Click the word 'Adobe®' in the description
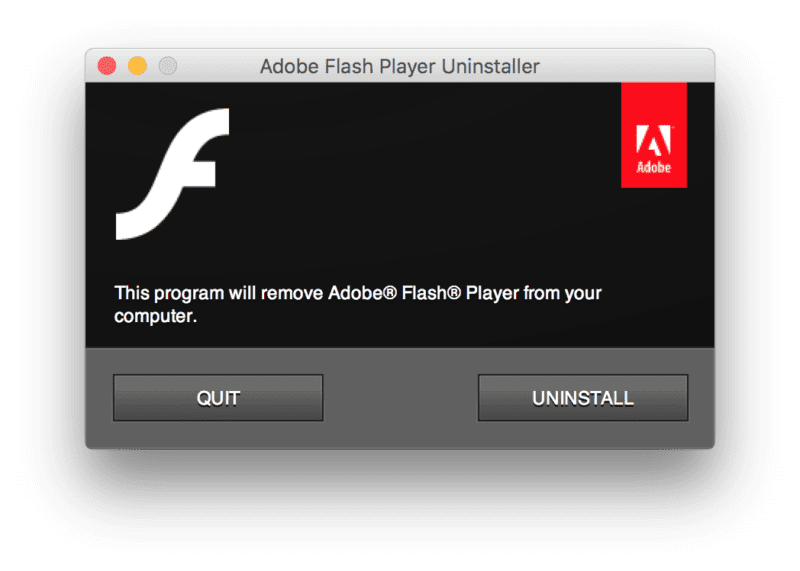 tap(362, 293)
